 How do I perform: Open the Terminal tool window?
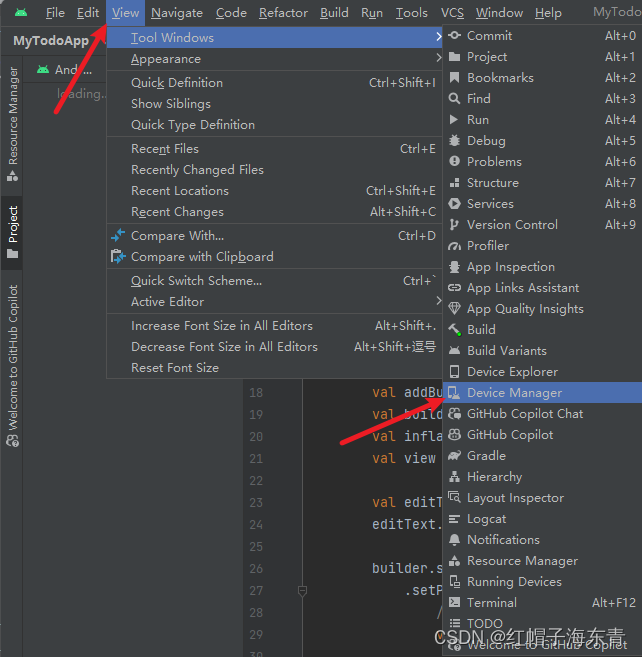pos(542,603)
